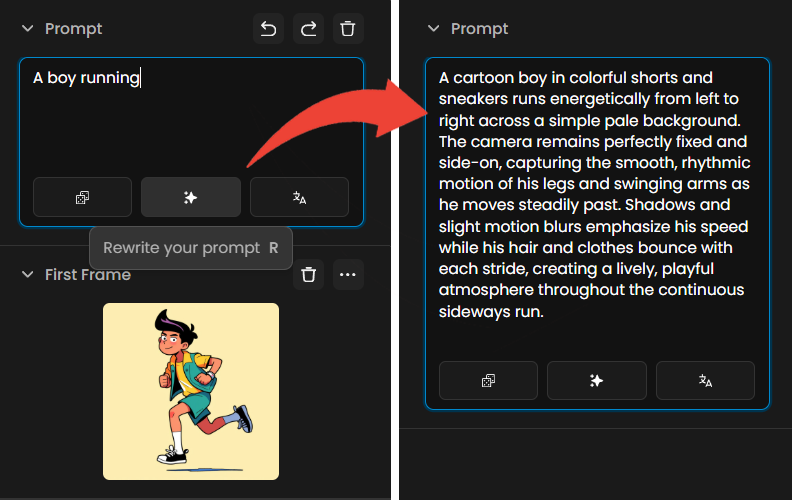Screen dimensions: 792x500
Task: Delete the prompt using trash icon beside Prompt
Action: [x=348, y=29]
